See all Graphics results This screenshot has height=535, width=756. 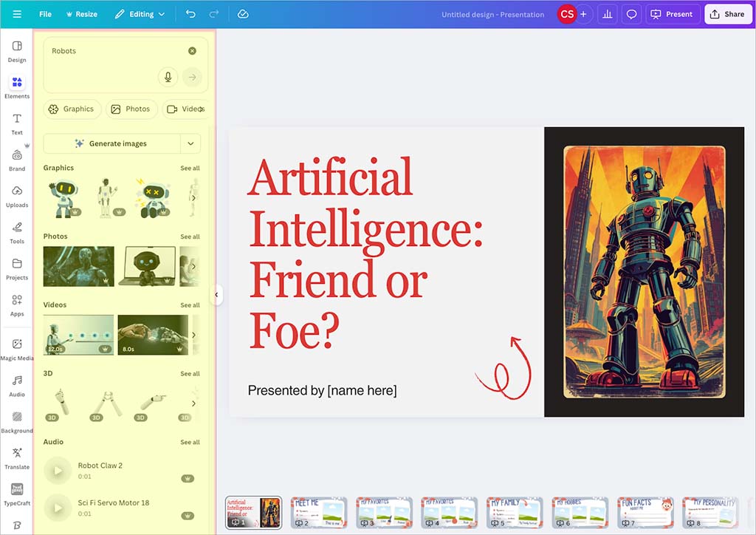(x=190, y=168)
